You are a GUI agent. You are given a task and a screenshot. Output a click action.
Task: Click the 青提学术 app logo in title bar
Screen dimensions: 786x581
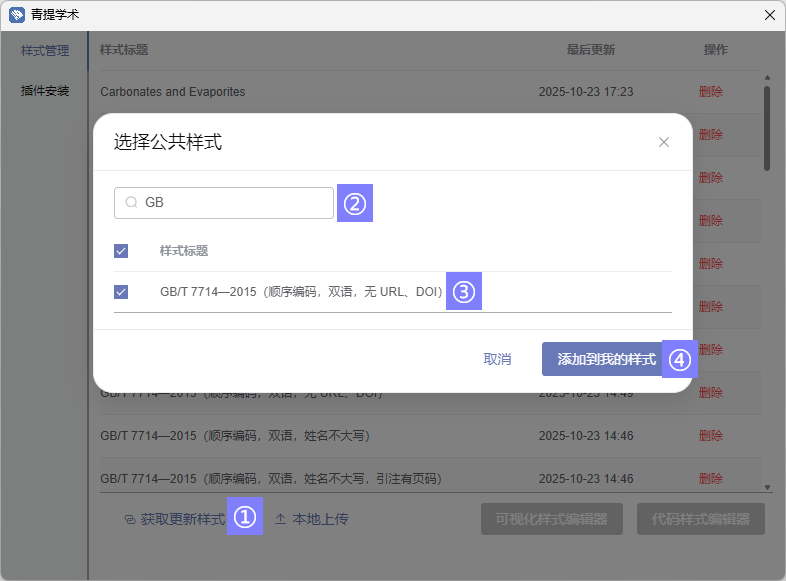16,15
